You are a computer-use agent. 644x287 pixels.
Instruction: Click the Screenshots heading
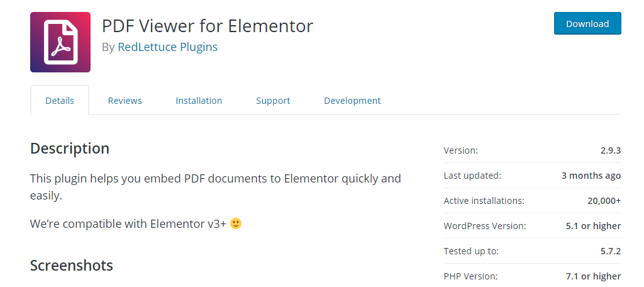click(x=72, y=265)
